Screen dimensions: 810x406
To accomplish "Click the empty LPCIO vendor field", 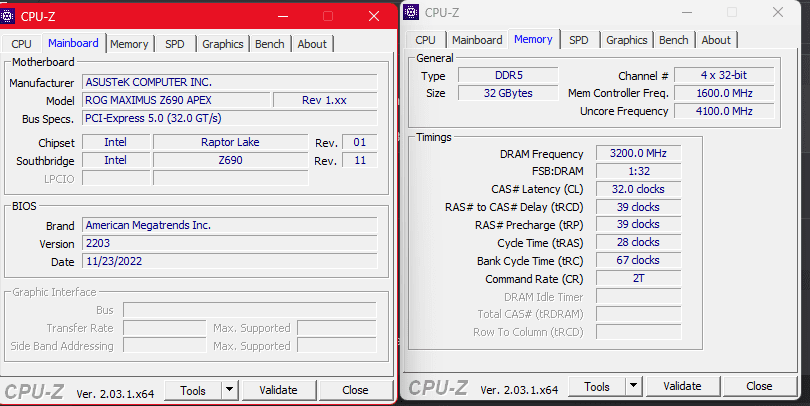I will 116,178.
